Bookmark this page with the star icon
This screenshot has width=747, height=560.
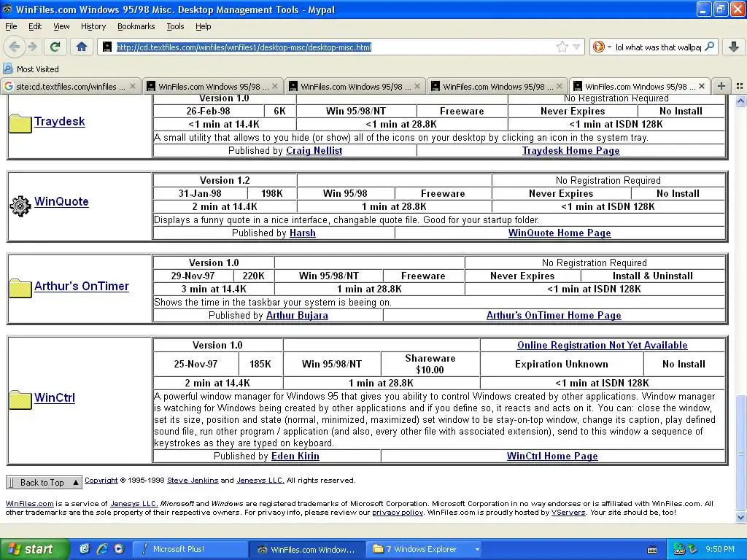pyautogui.click(x=562, y=47)
